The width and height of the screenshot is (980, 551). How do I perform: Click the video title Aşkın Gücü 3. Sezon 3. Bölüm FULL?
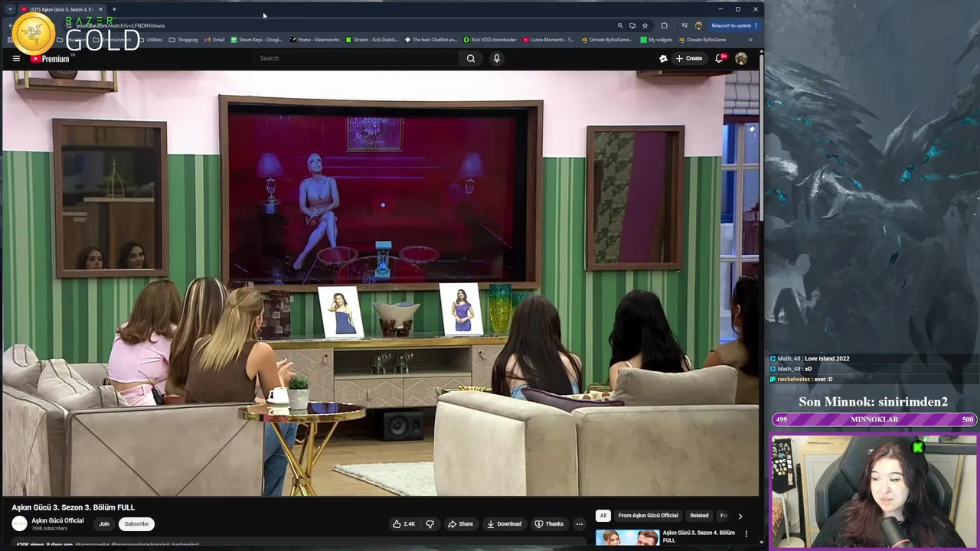coord(73,507)
